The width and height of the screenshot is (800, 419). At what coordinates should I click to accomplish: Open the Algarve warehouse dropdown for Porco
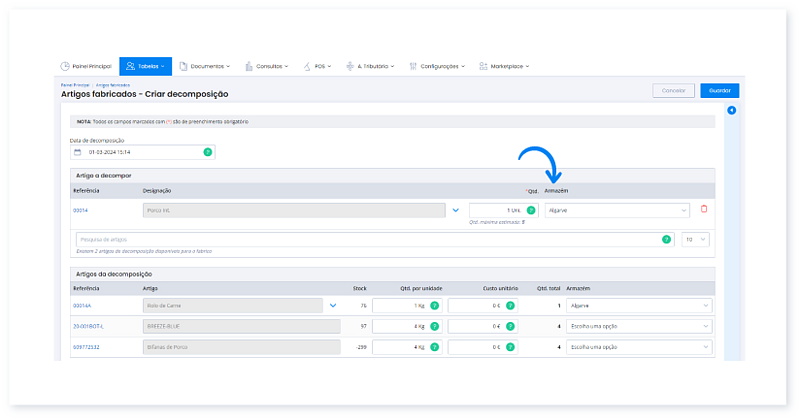click(x=617, y=210)
